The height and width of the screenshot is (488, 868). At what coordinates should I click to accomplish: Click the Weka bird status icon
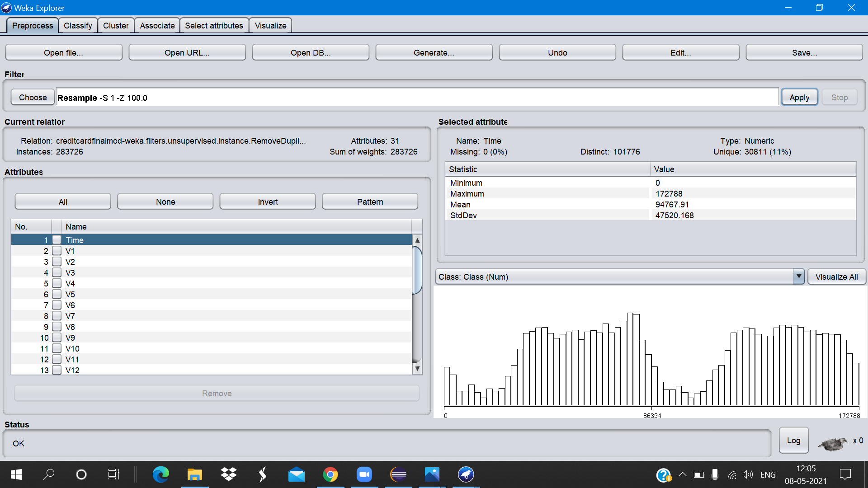click(x=833, y=444)
